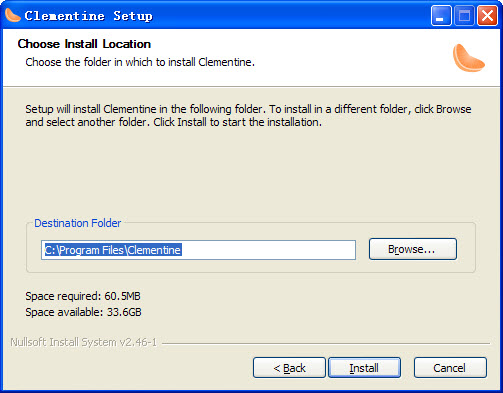The width and height of the screenshot is (503, 393).
Task: Click the Destination Folder group label
Action: pyautogui.click(x=78, y=223)
